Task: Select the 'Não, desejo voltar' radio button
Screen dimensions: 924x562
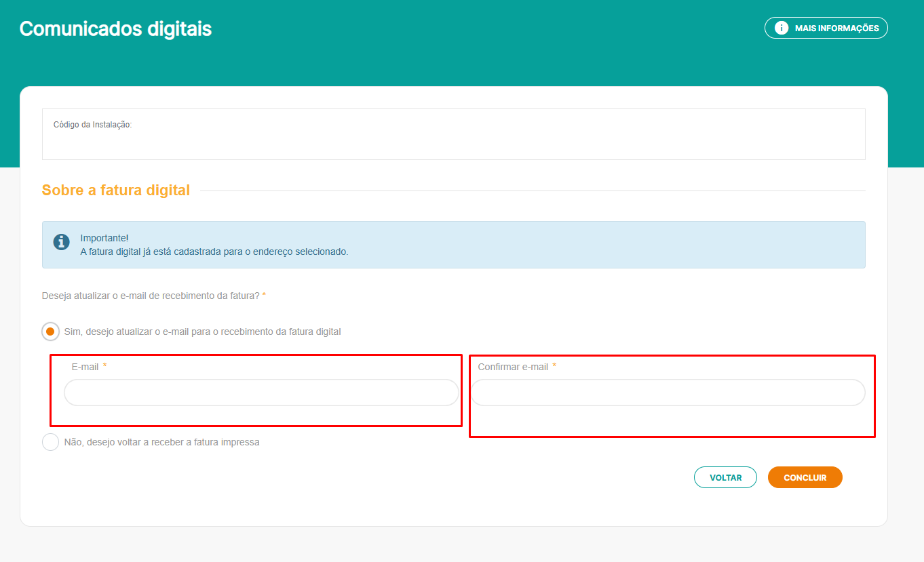Action: click(50, 442)
